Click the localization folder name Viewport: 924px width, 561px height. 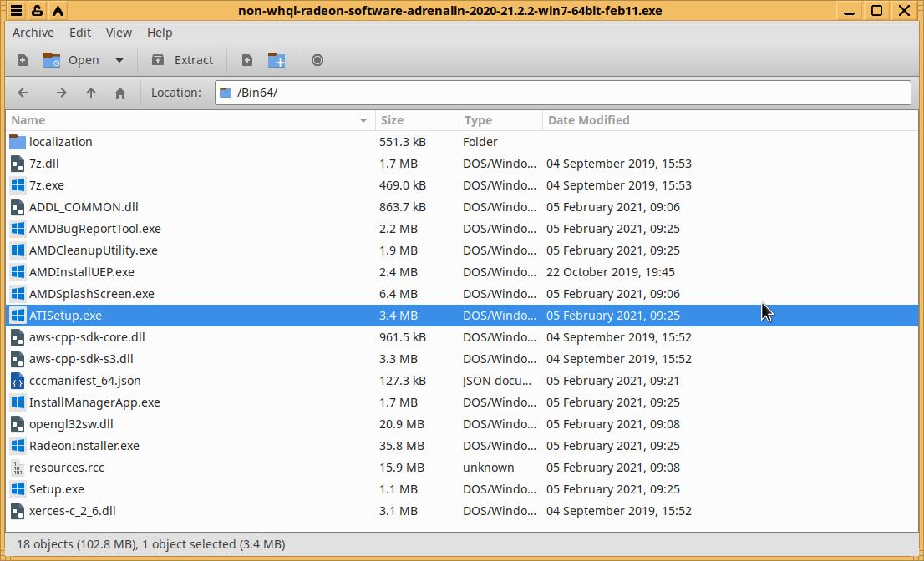click(x=61, y=142)
